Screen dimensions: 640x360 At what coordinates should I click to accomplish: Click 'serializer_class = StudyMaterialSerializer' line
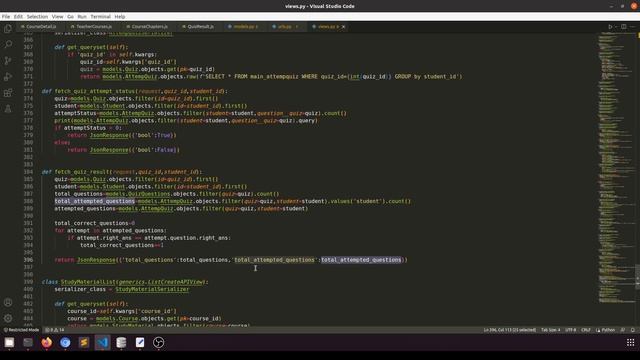(122, 289)
